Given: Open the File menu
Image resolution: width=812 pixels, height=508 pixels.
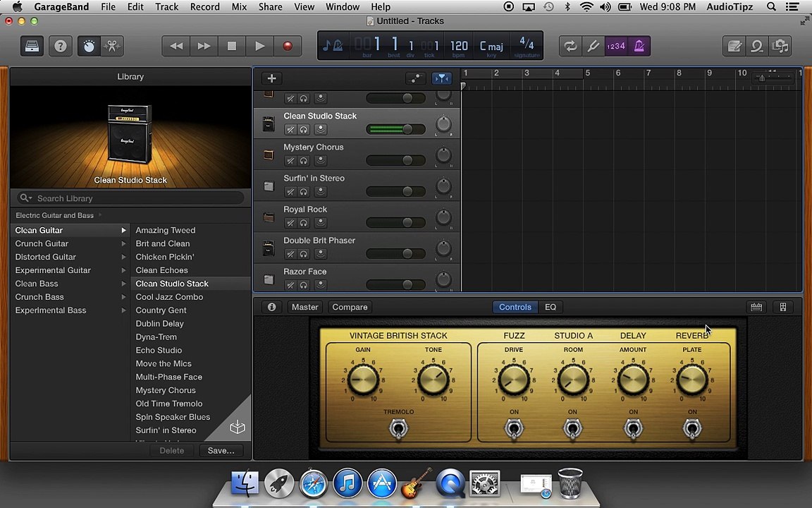Looking at the screenshot, I should pyautogui.click(x=109, y=7).
